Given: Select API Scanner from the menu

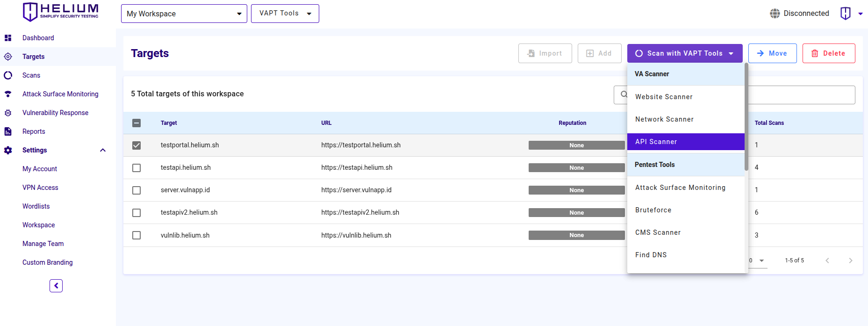Looking at the screenshot, I should (686, 142).
